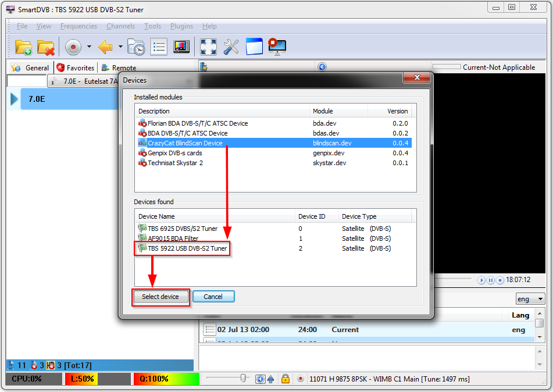Select the 7.0E - Eutelsat 7A satellite tab

coord(84,81)
